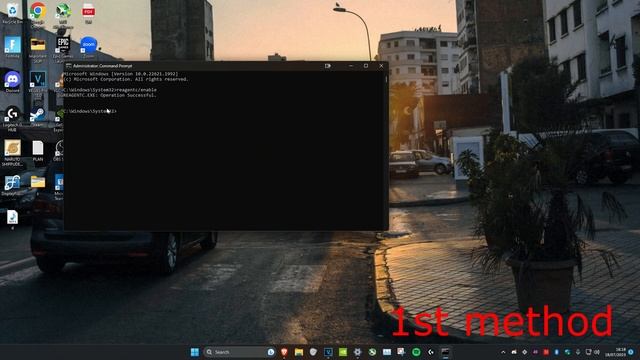Select Command Prompt taskbar icon
Viewport: 640px width, 360px height.
coord(445,352)
